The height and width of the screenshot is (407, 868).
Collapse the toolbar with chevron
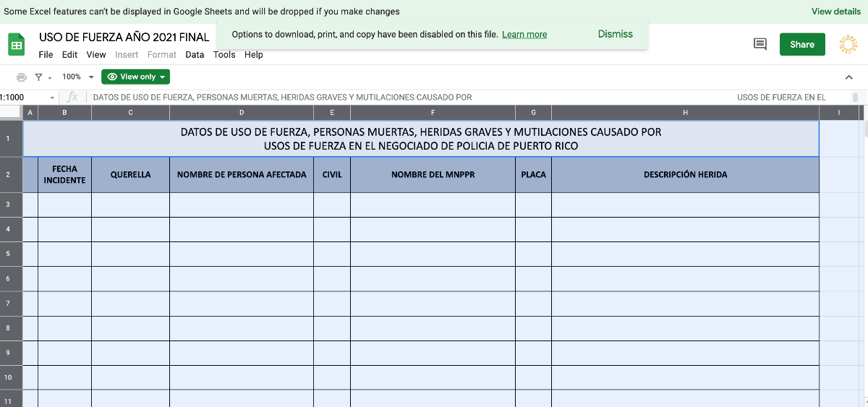coord(848,77)
